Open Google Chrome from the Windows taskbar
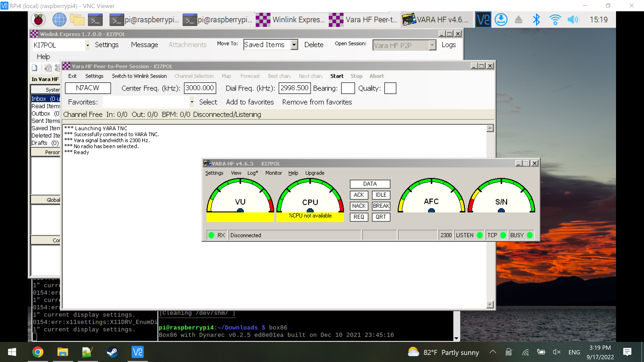The width and height of the screenshot is (644, 362). click(38, 352)
